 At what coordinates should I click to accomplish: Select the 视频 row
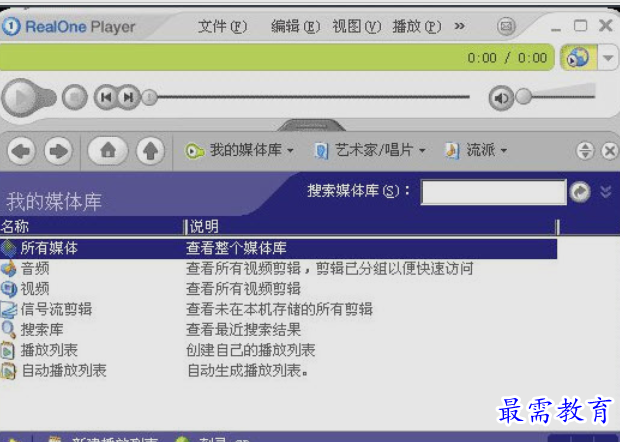[278, 289]
